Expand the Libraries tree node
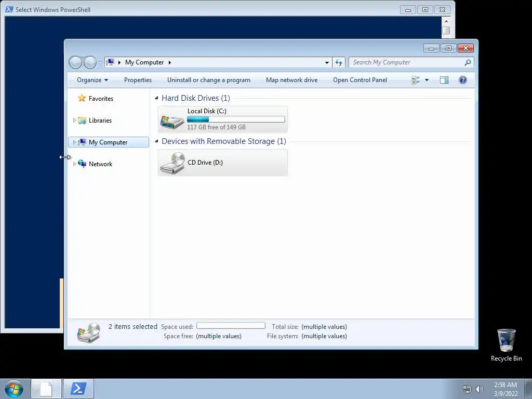This screenshot has width=532, height=399. click(x=74, y=121)
